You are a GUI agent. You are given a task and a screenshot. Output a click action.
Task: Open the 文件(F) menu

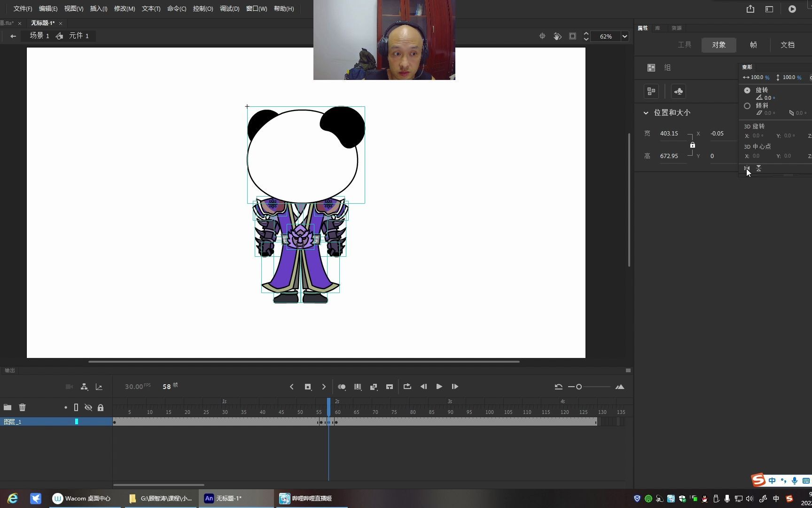pos(23,9)
